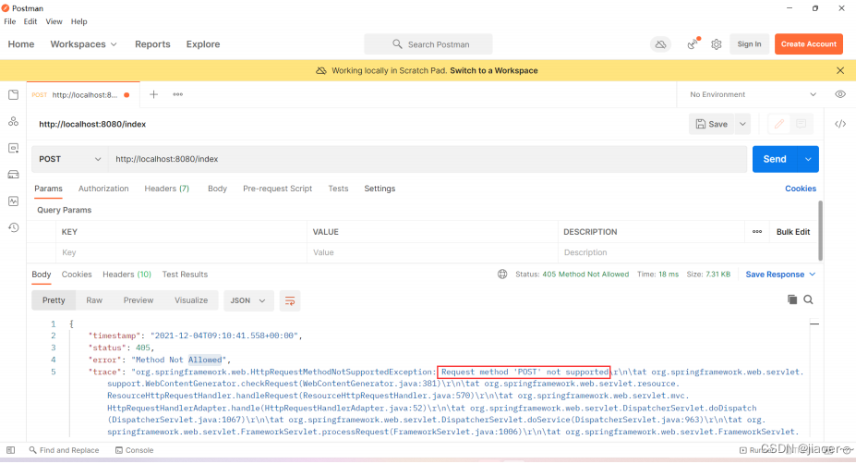Click the environment quick look eye icon

(x=839, y=95)
